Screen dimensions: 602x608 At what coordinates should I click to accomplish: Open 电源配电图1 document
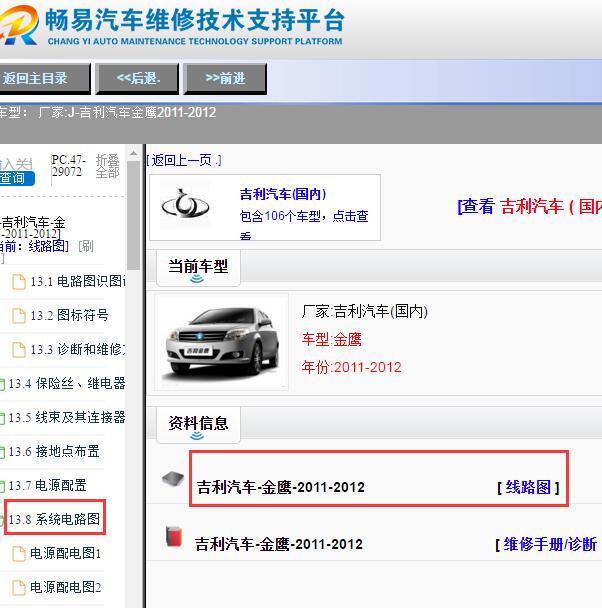[x=66, y=553]
